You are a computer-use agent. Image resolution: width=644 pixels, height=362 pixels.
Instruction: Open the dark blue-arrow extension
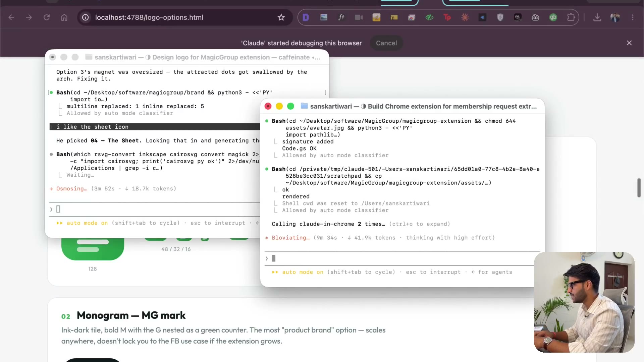click(x=482, y=17)
